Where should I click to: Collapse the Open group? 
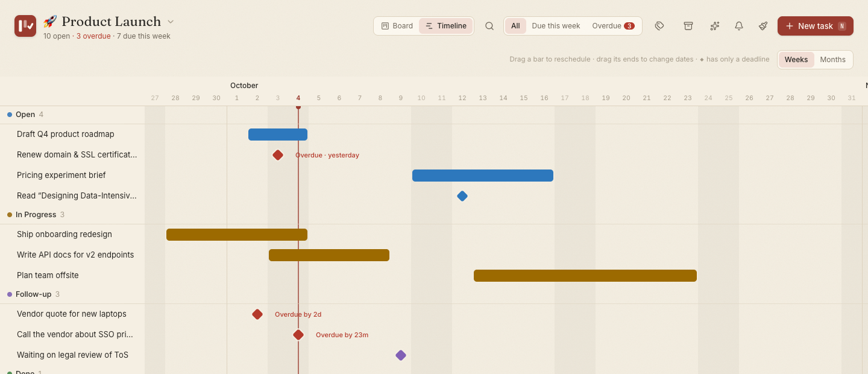pos(25,115)
